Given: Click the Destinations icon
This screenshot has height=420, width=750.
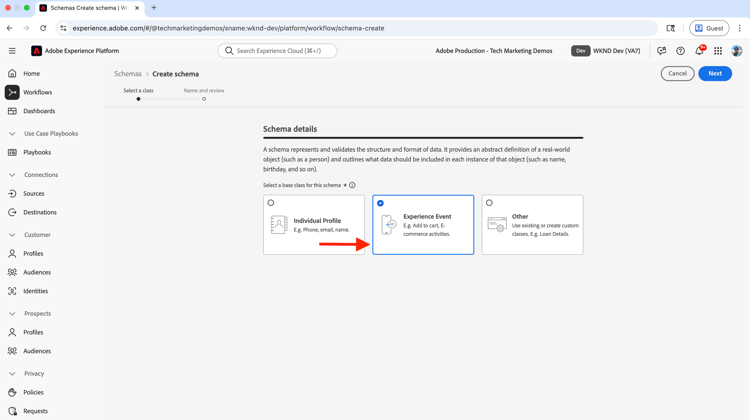Looking at the screenshot, I should [x=12, y=212].
